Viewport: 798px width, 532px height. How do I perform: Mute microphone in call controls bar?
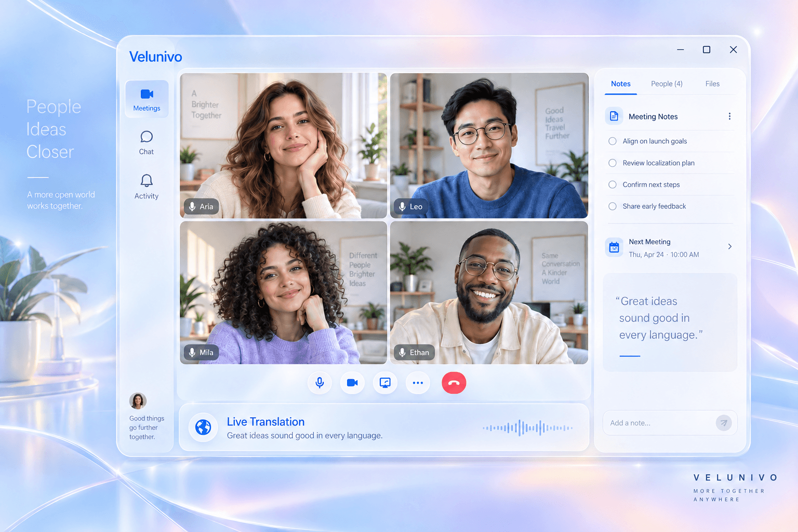click(320, 383)
